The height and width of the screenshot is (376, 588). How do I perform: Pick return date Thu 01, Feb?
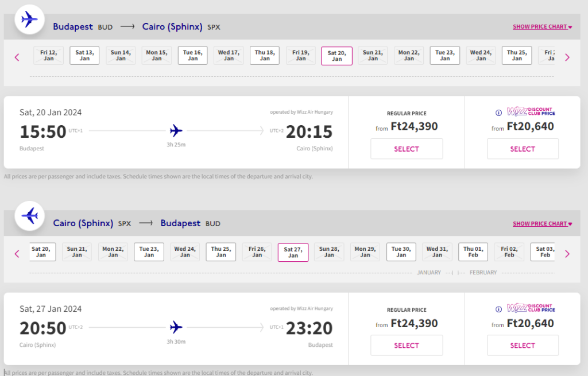coord(473,252)
